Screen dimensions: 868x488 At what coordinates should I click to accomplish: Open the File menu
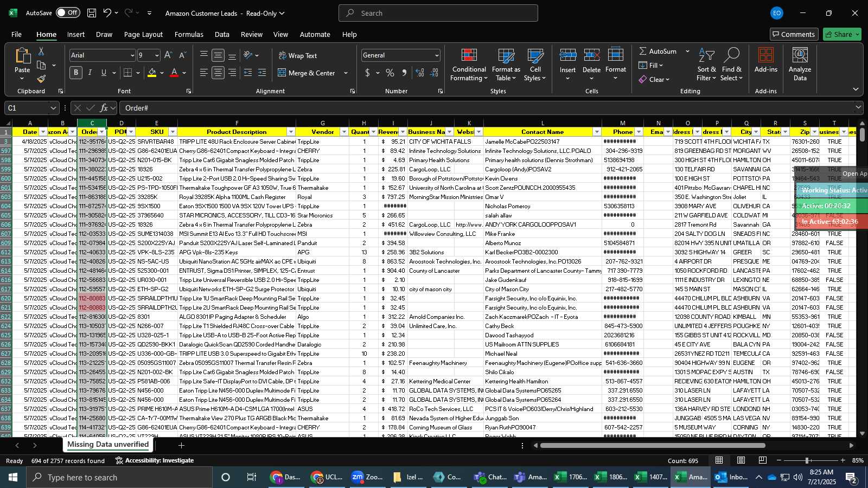pyautogui.click(x=17, y=34)
